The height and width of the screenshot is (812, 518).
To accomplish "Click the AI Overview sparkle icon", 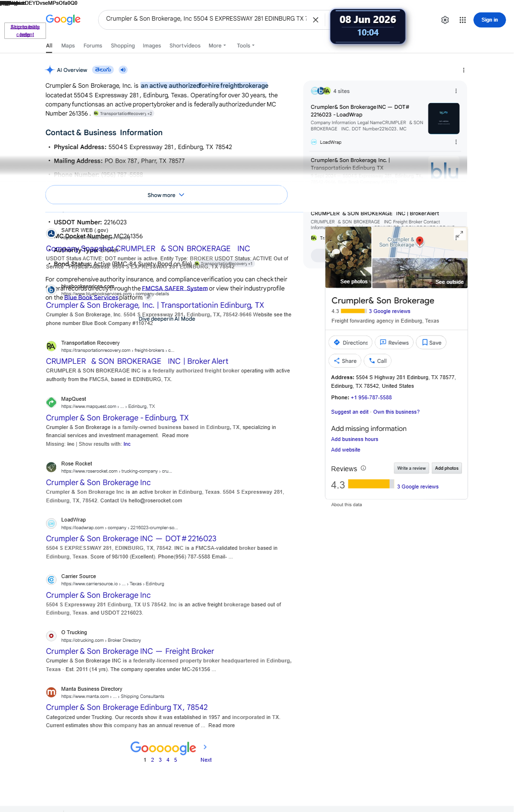I will click(x=50, y=70).
